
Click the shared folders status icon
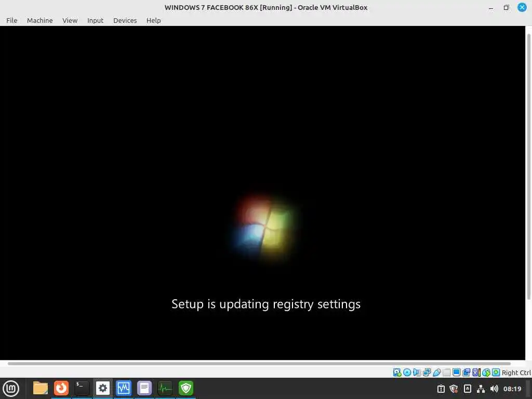coord(446,373)
